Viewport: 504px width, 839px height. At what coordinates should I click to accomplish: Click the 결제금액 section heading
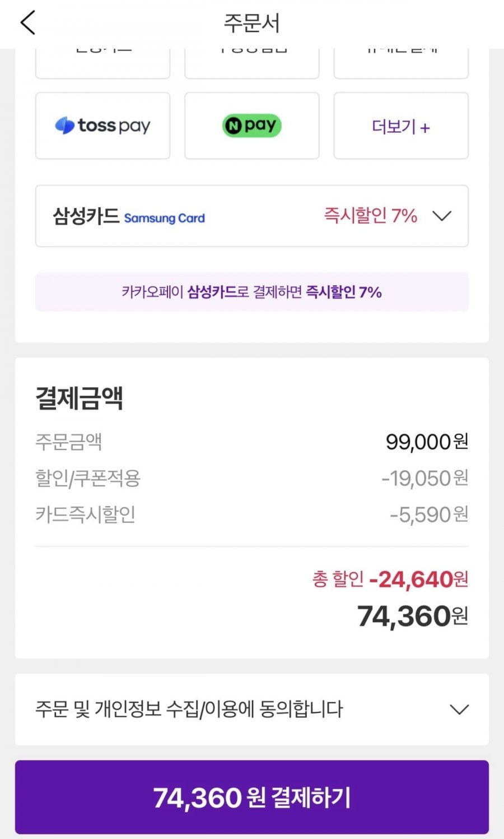tap(79, 398)
